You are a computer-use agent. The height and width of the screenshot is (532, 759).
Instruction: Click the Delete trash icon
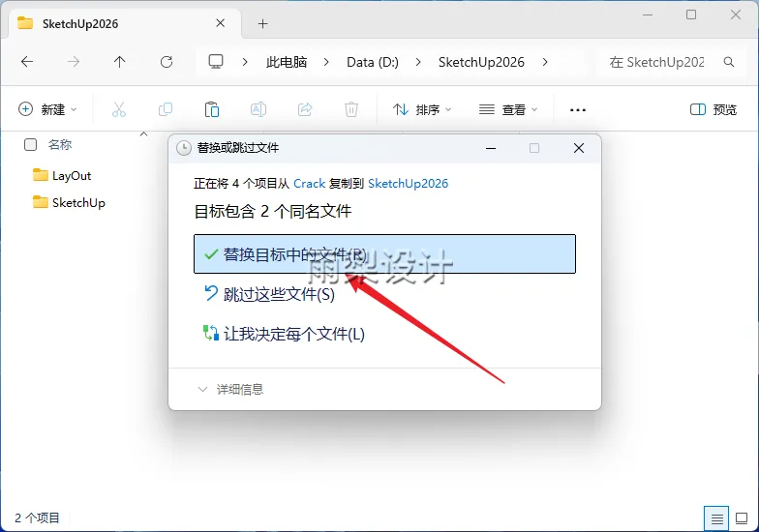point(351,110)
